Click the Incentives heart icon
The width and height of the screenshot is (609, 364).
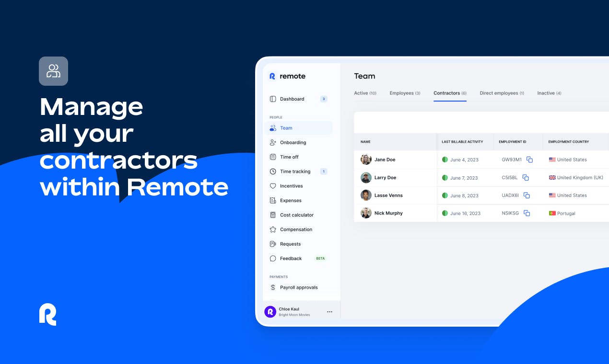click(x=273, y=186)
